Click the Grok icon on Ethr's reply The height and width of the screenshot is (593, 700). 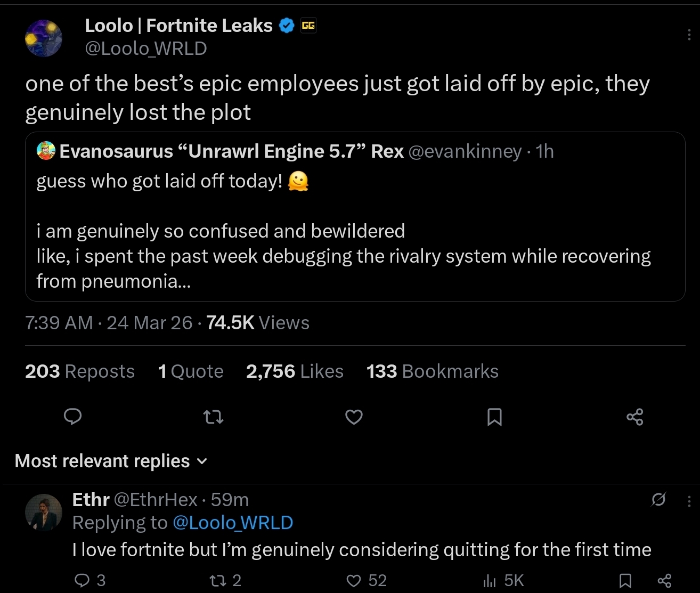pyautogui.click(x=658, y=500)
